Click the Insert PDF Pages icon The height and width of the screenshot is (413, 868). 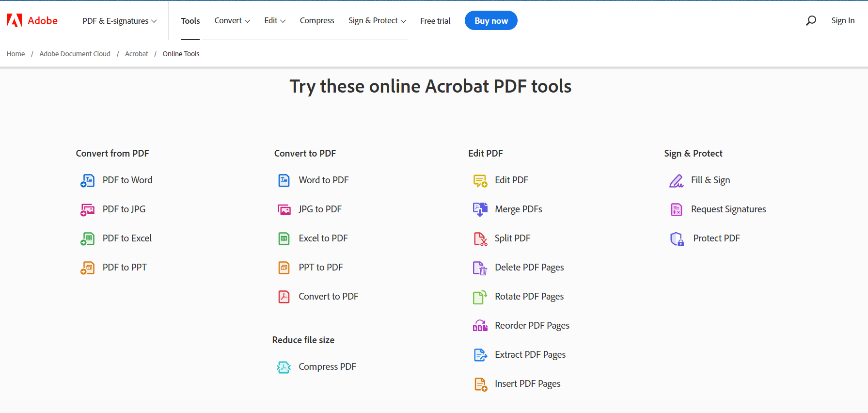coord(480,384)
